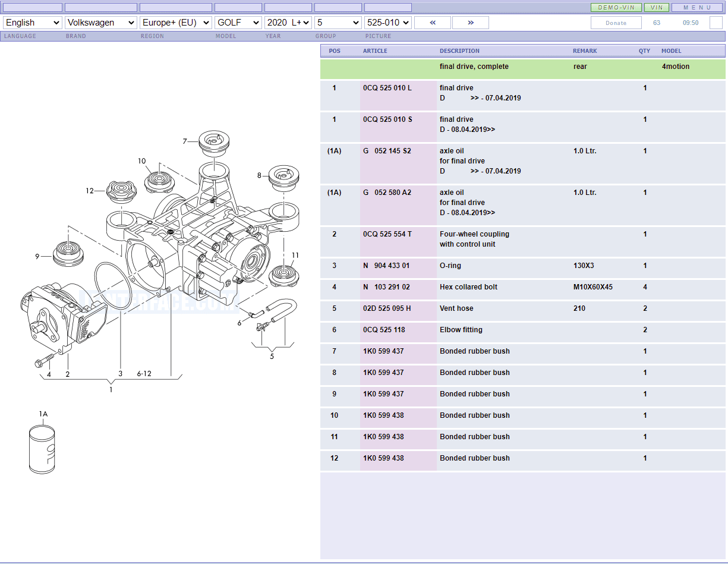
Task: Select article 1K0 599 437 at position 8
Action: pos(383,373)
